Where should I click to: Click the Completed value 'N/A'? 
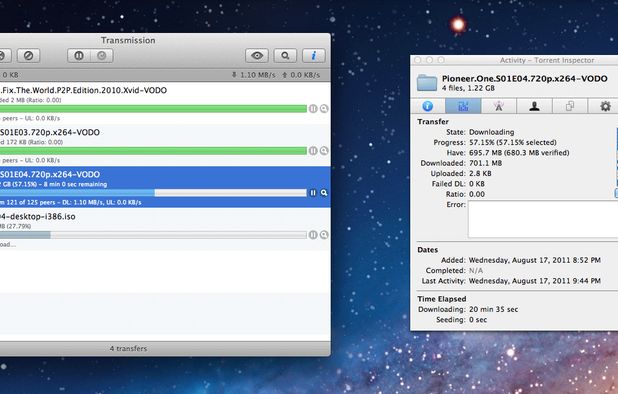(476, 271)
